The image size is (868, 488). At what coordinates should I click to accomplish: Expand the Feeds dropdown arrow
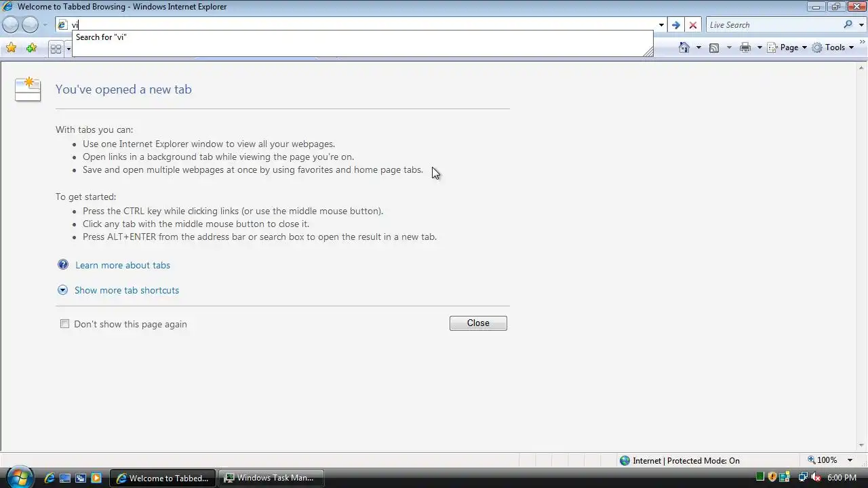[729, 47]
